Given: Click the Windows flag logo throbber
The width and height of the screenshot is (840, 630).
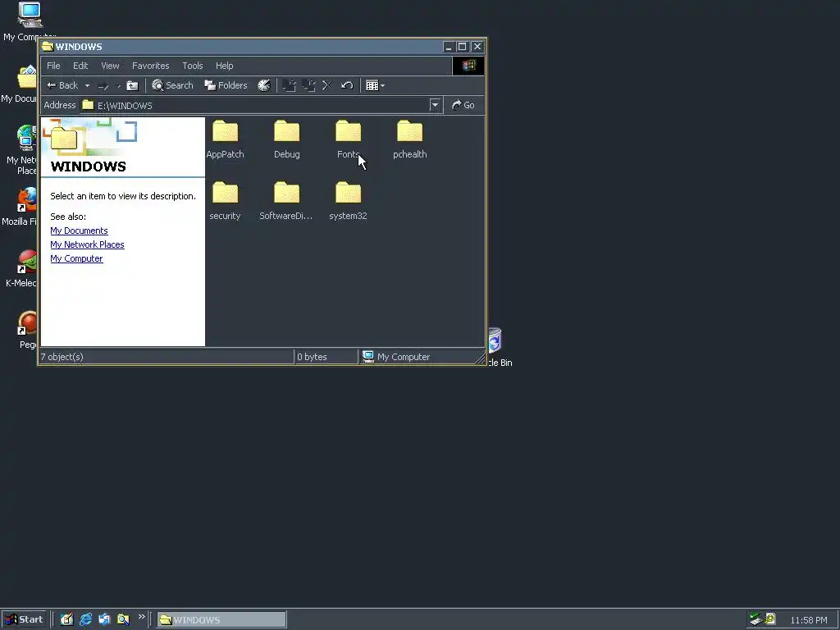Looking at the screenshot, I should (x=468, y=66).
